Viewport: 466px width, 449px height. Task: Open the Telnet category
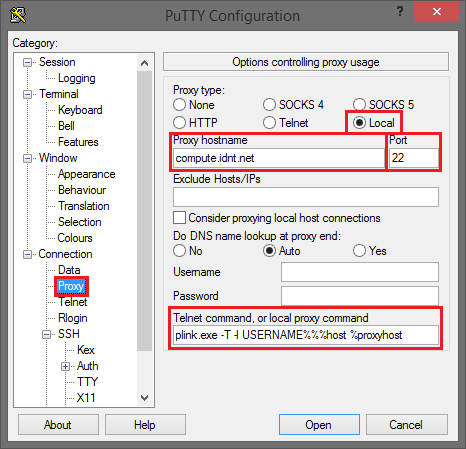tap(73, 302)
